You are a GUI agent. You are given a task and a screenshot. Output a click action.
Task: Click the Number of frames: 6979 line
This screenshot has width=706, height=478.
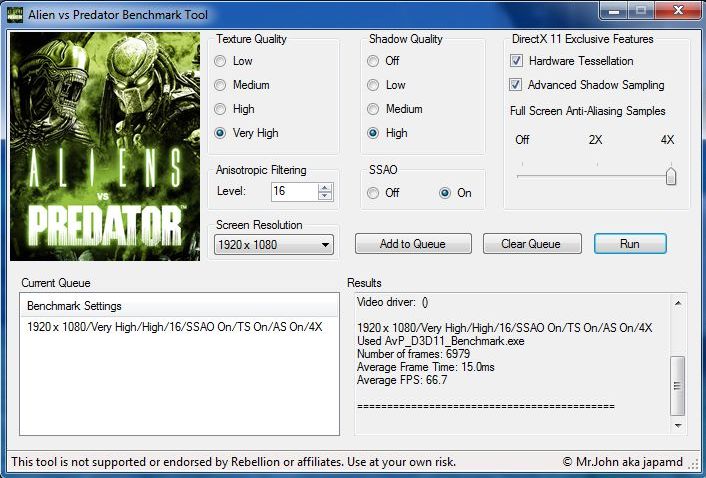coord(413,354)
